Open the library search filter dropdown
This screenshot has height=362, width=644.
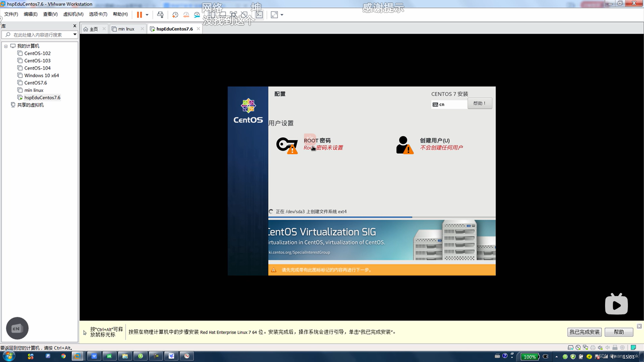point(75,35)
